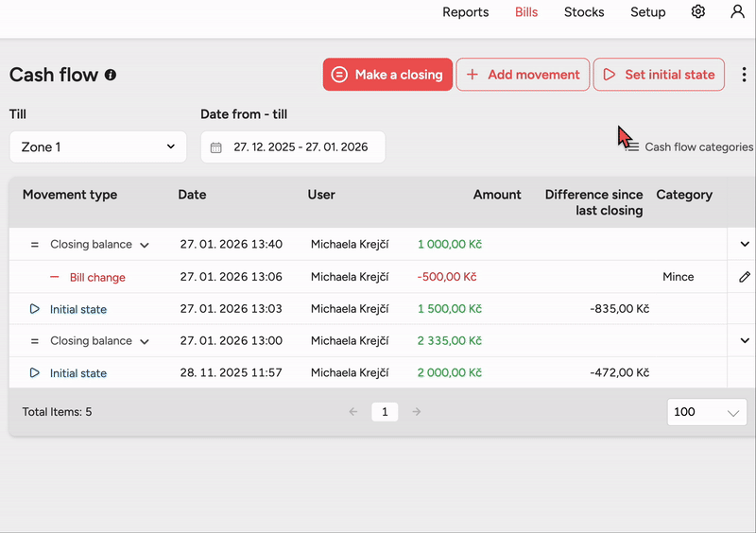
Task: Open the Cash flow categories list
Action: pyautogui.click(x=690, y=147)
